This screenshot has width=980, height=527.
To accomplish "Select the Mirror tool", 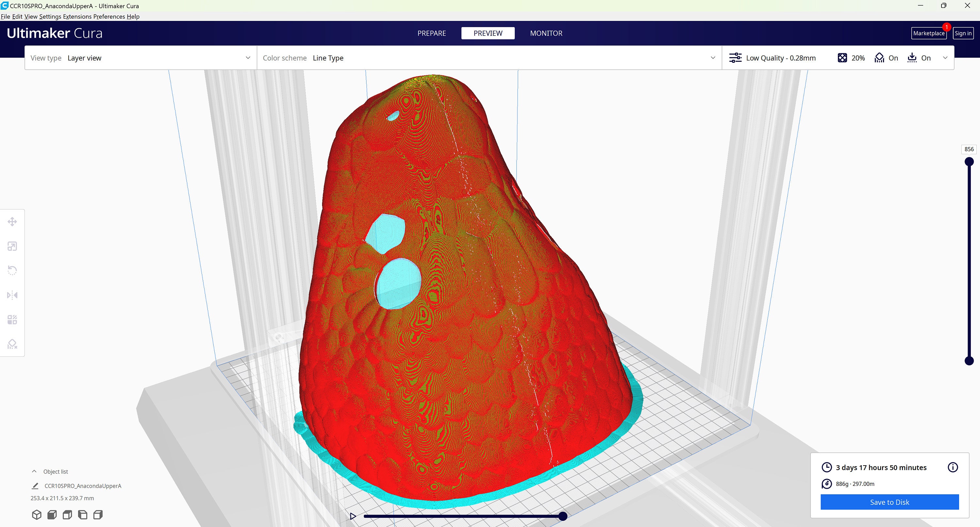I will [12, 295].
